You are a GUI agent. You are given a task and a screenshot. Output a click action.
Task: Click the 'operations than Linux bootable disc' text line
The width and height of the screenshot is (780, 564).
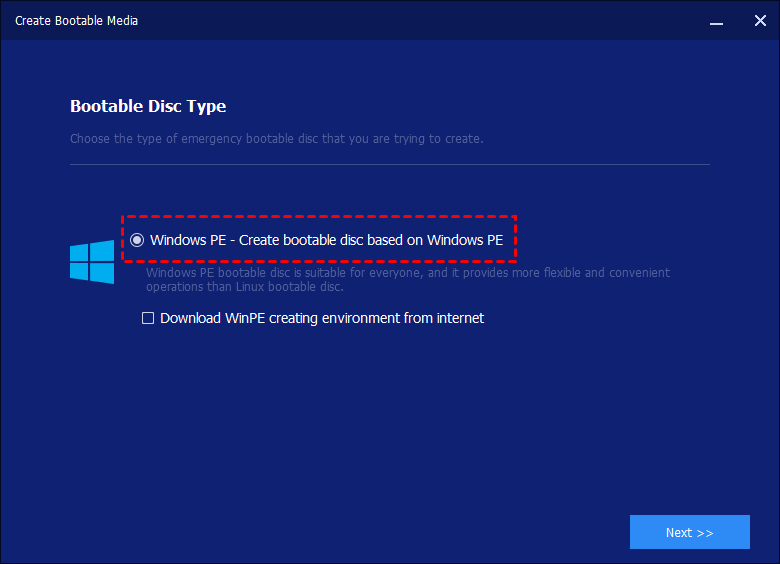click(244, 287)
